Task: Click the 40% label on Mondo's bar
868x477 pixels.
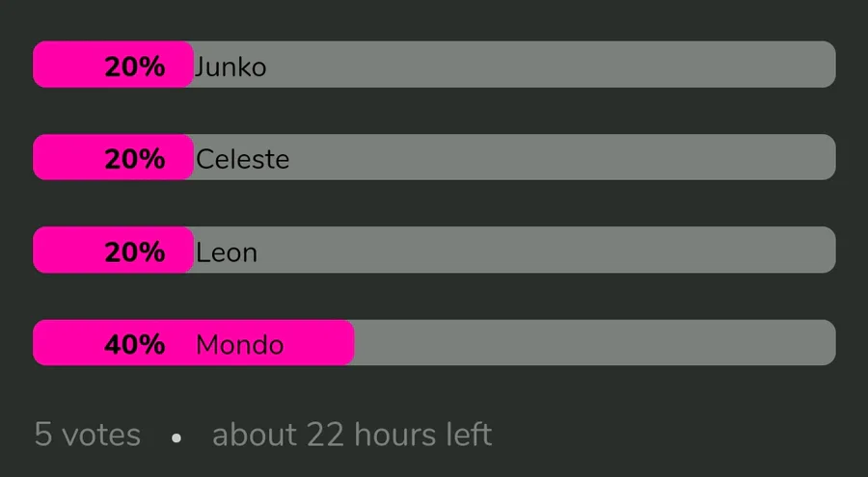Action: click(135, 345)
